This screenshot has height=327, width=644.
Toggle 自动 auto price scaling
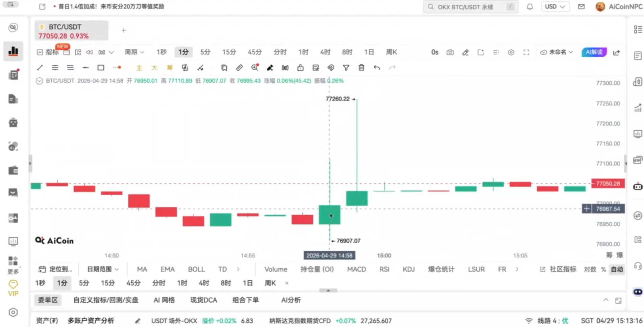click(617, 269)
